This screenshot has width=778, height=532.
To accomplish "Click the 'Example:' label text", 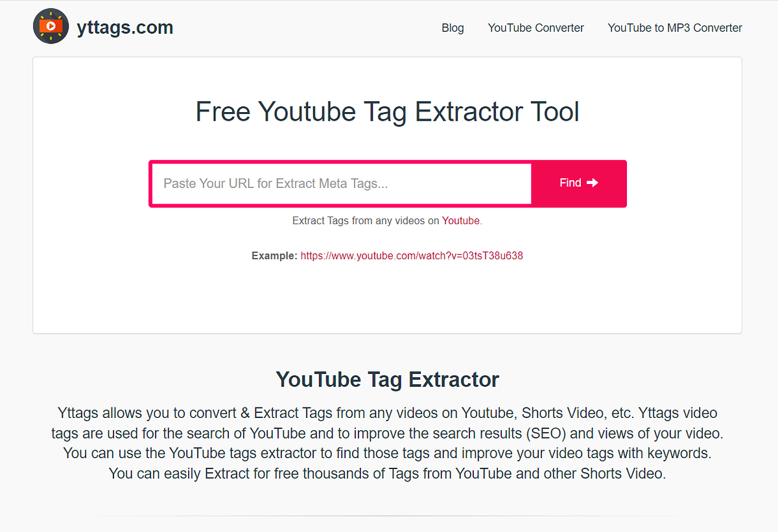I will point(274,255).
